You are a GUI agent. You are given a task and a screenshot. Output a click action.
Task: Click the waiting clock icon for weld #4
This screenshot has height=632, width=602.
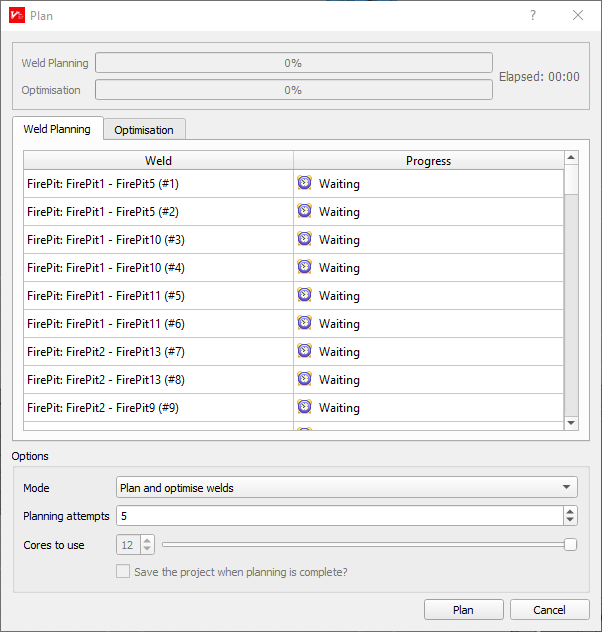(x=305, y=267)
